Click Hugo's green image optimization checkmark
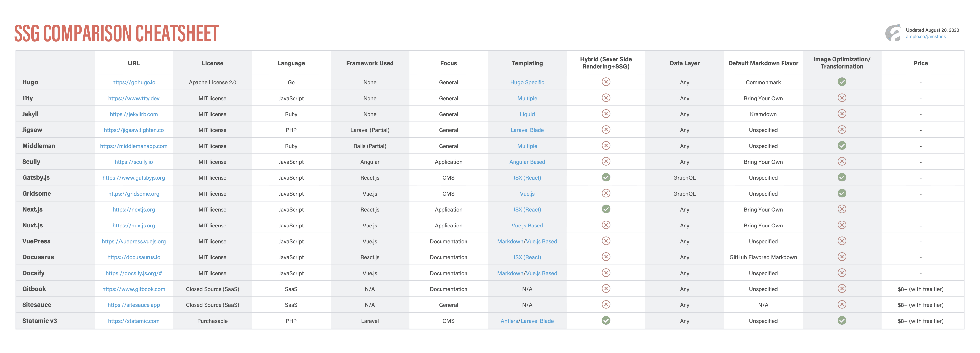Screen dimensions: 980x353 click(x=841, y=82)
